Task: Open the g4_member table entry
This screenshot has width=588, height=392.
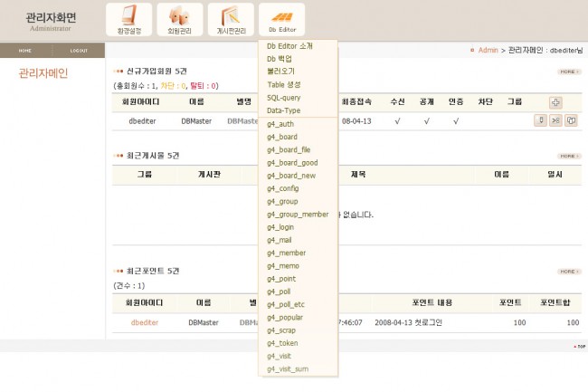Action: tap(286, 253)
